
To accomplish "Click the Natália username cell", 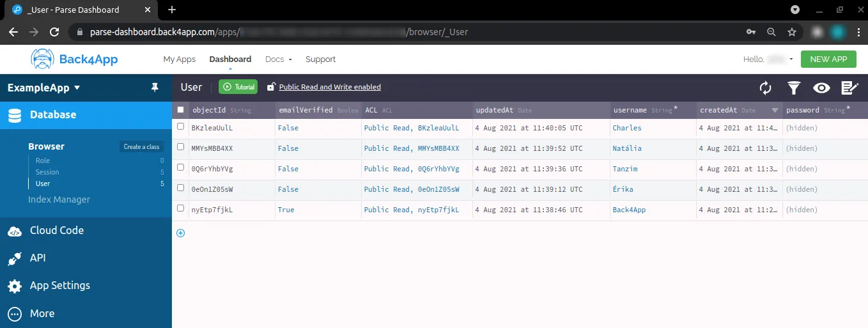I will (x=653, y=148).
